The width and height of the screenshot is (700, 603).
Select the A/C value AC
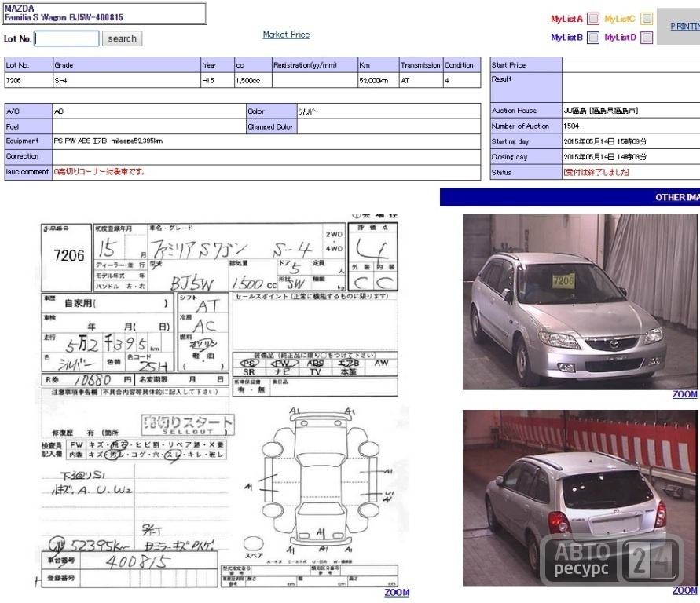click(x=59, y=111)
